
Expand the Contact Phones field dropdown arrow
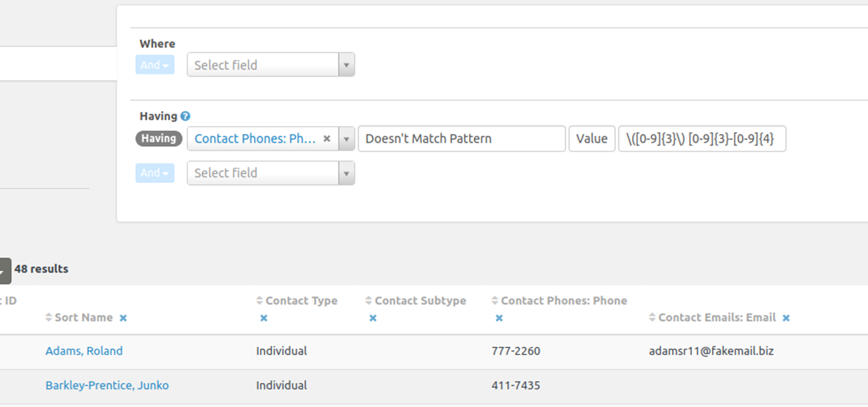point(346,139)
